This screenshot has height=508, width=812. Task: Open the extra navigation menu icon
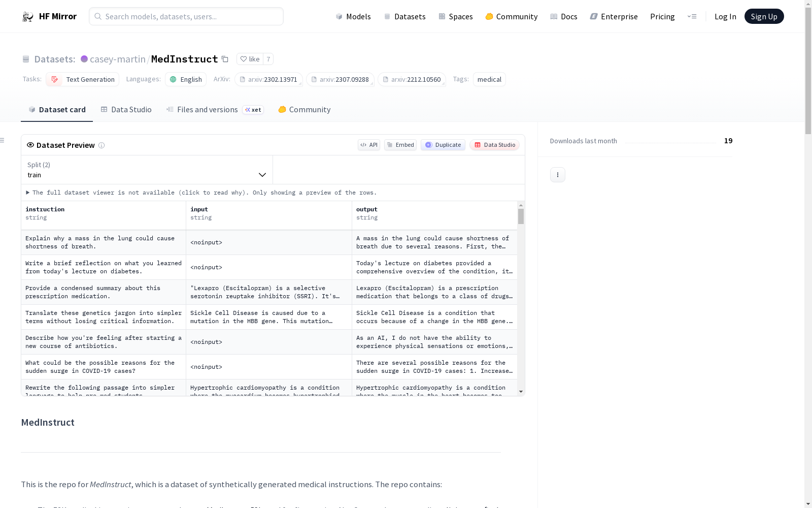(692, 16)
